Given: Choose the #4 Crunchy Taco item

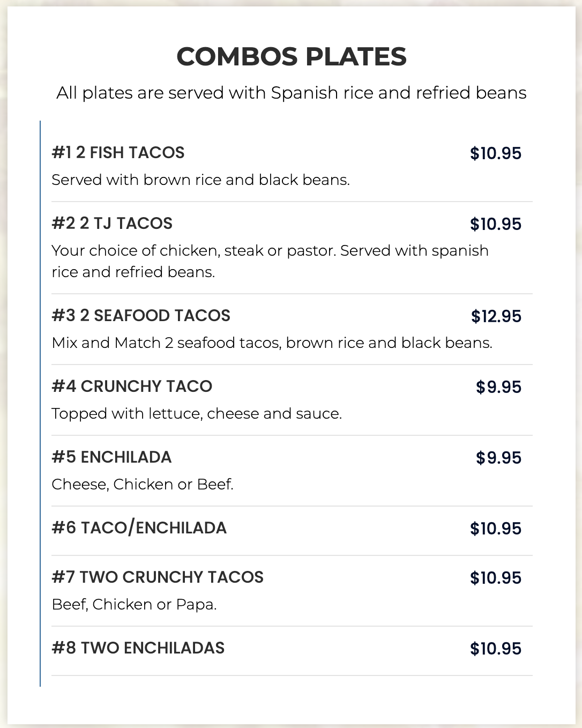Looking at the screenshot, I should click(x=132, y=387).
